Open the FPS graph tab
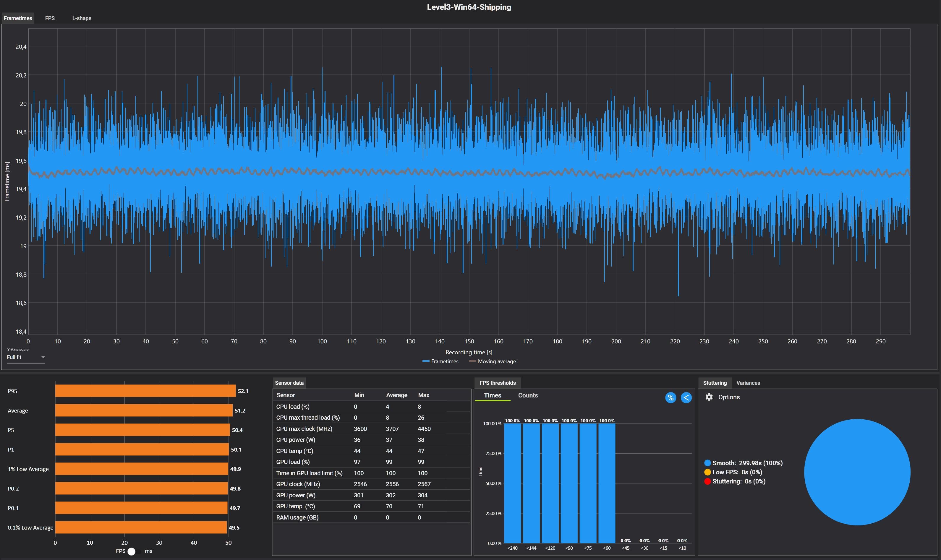 point(50,18)
